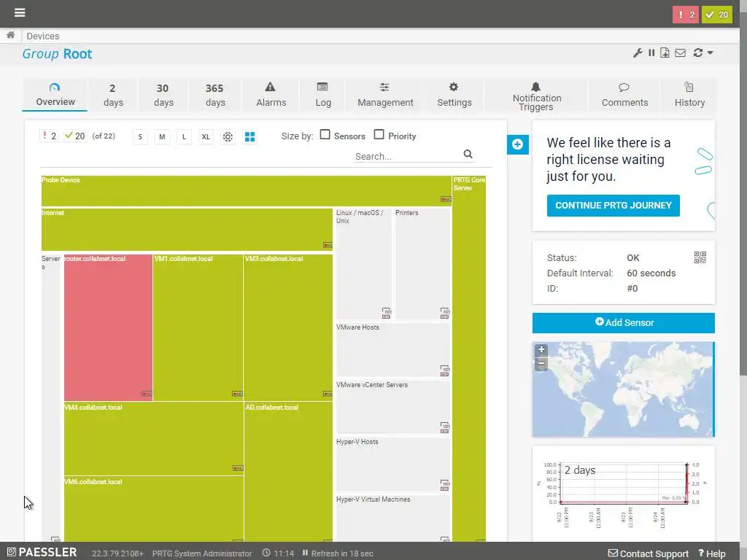Click the envelope email icon in header
The height and width of the screenshot is (560, 747).
coord(681,52)
